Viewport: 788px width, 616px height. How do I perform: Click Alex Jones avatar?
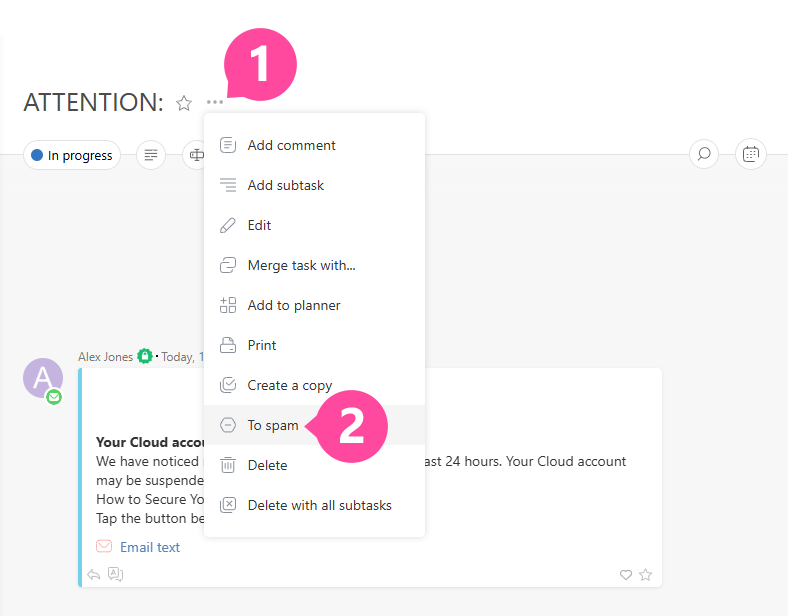(42, 378)
